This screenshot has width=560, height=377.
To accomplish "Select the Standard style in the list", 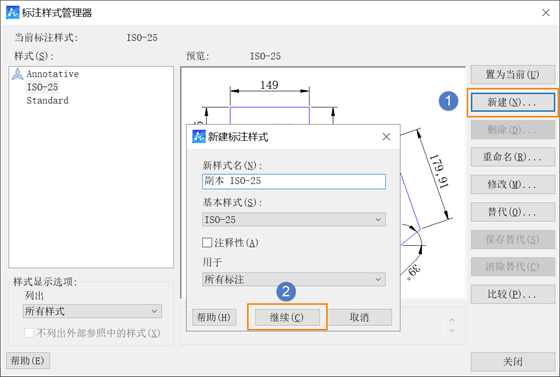I will click(x=47, y=101).
